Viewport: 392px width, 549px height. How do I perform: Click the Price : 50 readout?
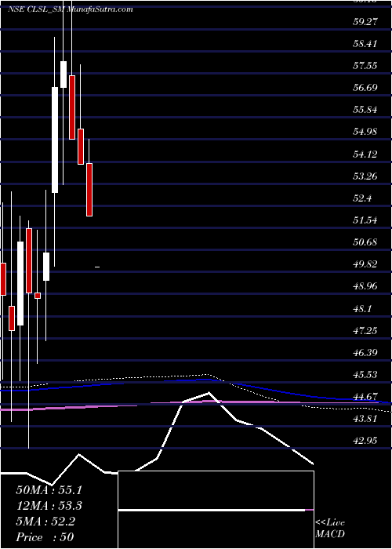45,537
